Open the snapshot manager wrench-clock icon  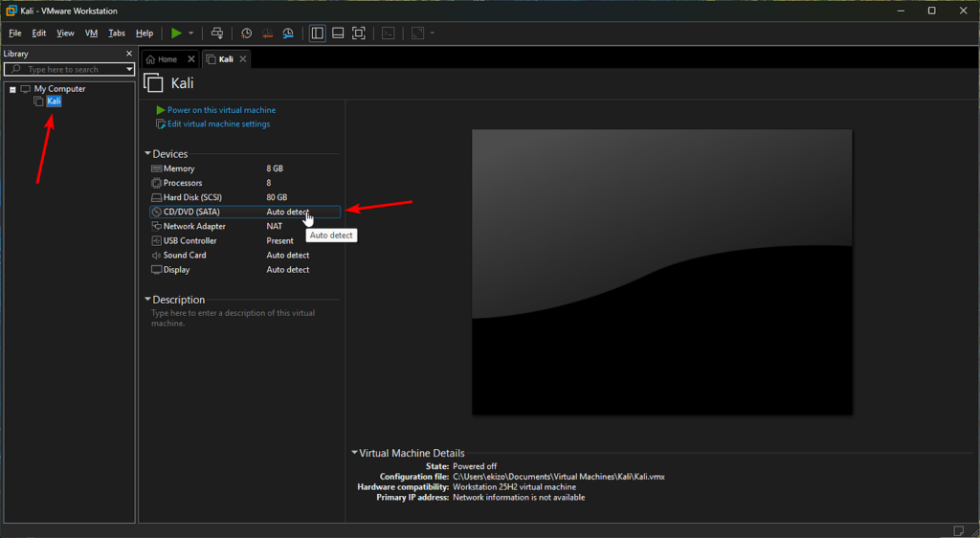coord(288,34)
